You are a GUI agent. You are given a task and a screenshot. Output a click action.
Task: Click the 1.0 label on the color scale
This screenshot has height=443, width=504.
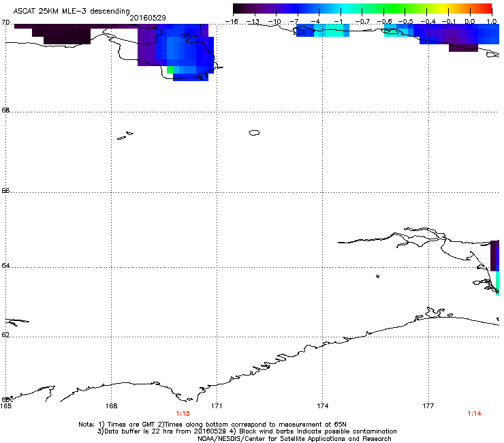pos(492,22)
